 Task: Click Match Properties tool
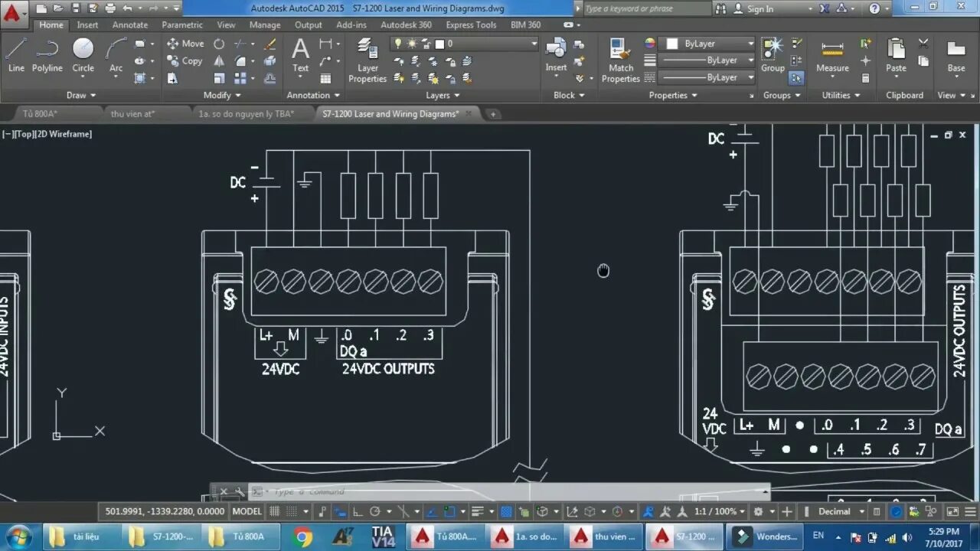click(x=620, y=61)
